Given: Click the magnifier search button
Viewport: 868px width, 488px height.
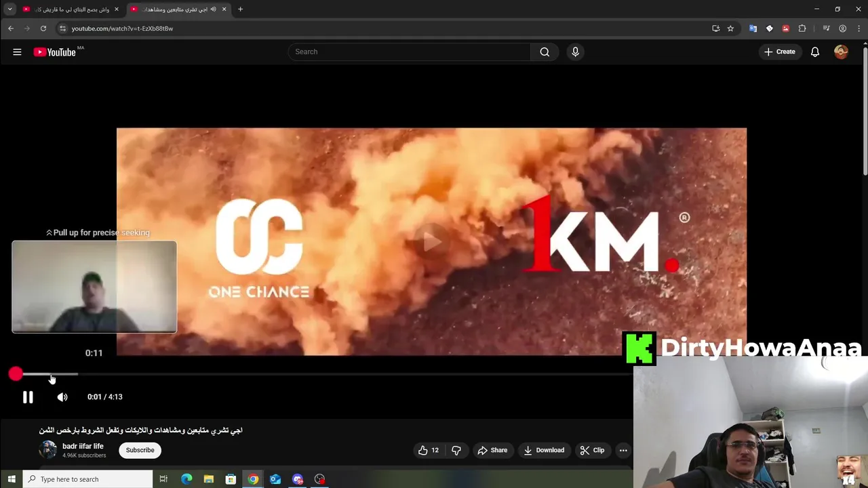Looking at the screenshot, I should coord(545,52).
